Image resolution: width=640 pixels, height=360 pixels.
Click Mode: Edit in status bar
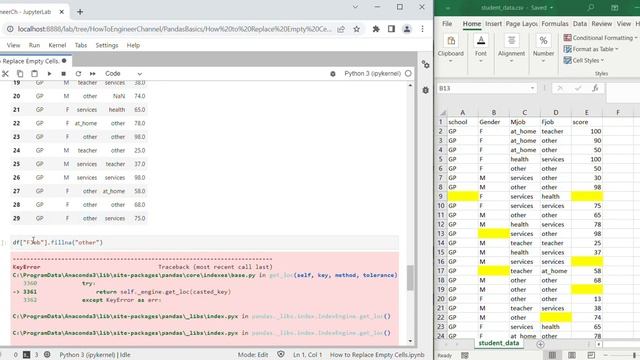(x=253, y=355)
